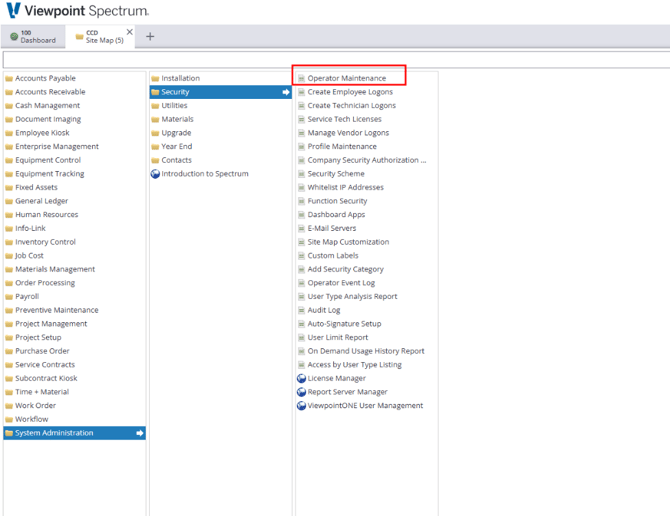This screenshot has width=670, height=516.
Task: Click document icon beside Create Employee Logons
Action: click(301, 92)
